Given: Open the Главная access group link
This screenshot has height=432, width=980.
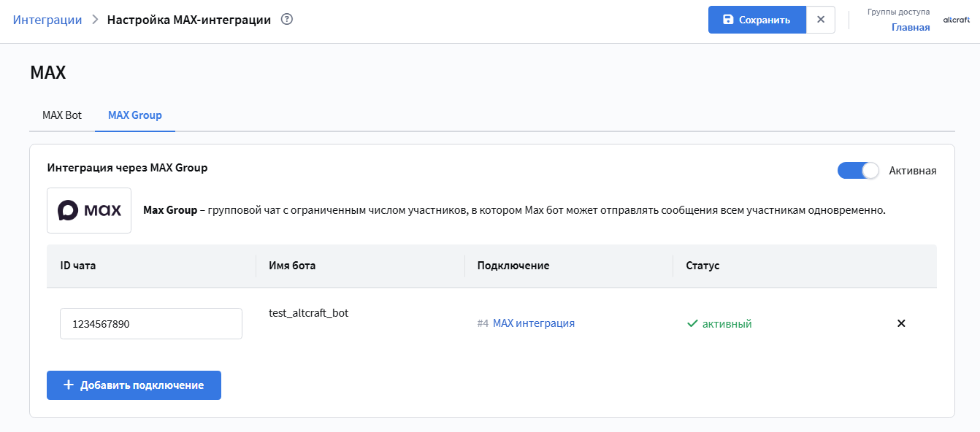Looking at the screenshot, I should [911, 27].
